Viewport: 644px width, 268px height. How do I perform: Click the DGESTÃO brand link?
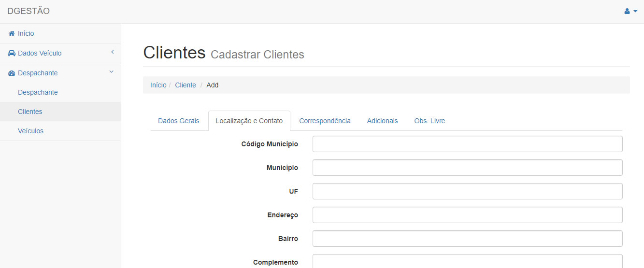click(x=29, y=11)
